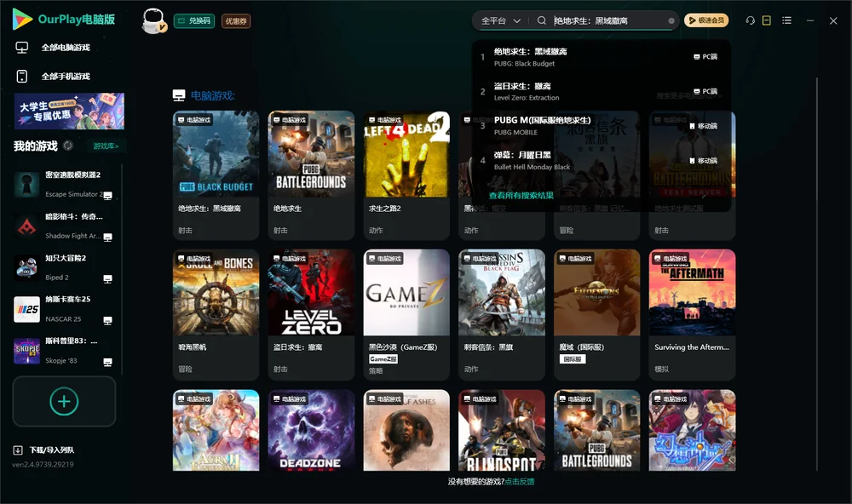
Task: Click the 兑换码 redeem code button
Action: point(194,20)
